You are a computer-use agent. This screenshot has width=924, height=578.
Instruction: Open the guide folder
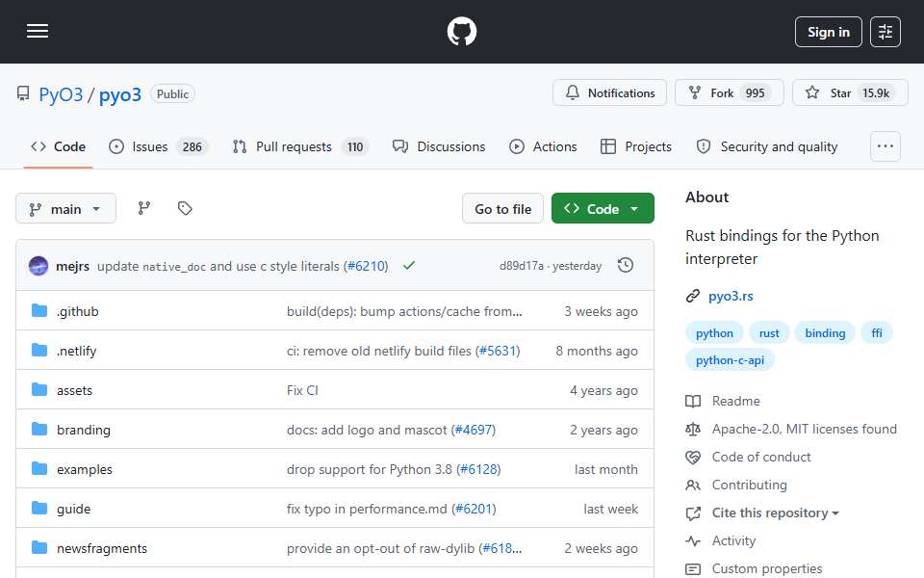74,509
